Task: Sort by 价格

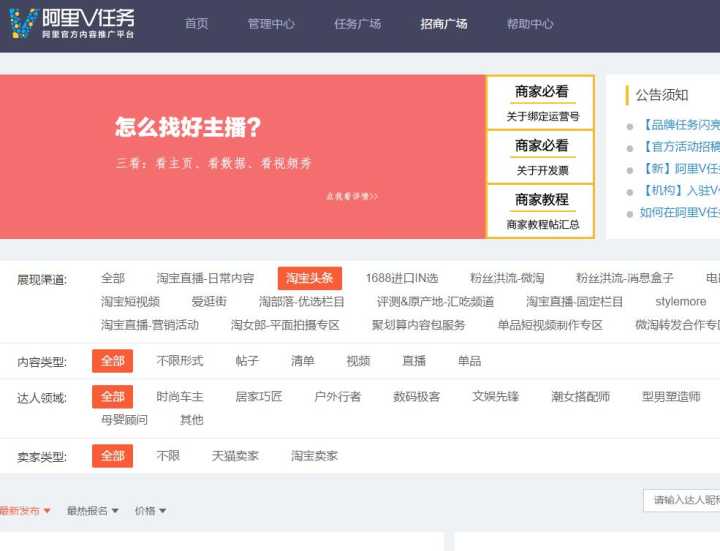Action: coord(150,511)
